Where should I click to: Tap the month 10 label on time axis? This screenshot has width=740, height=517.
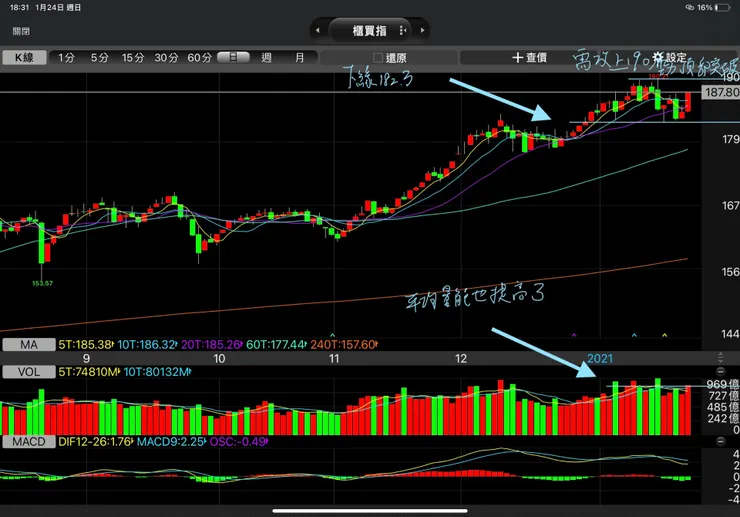219,358
